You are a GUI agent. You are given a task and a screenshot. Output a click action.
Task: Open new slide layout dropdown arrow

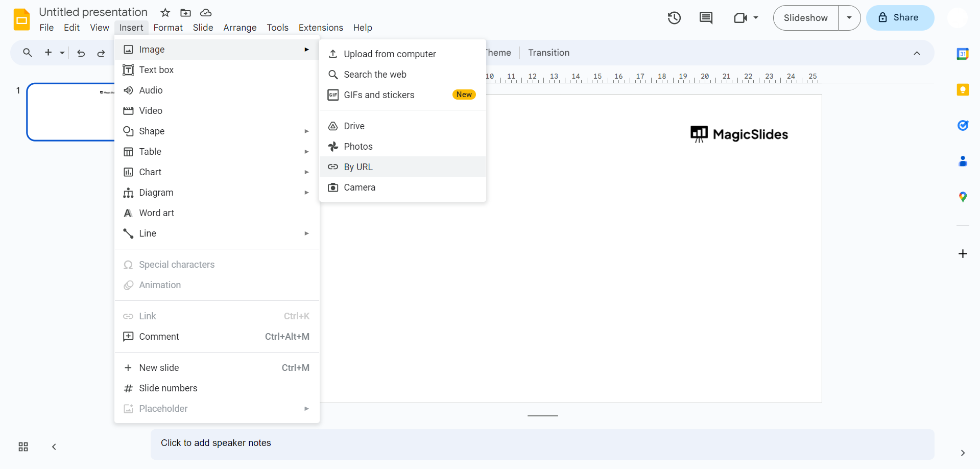click(62, 53)
